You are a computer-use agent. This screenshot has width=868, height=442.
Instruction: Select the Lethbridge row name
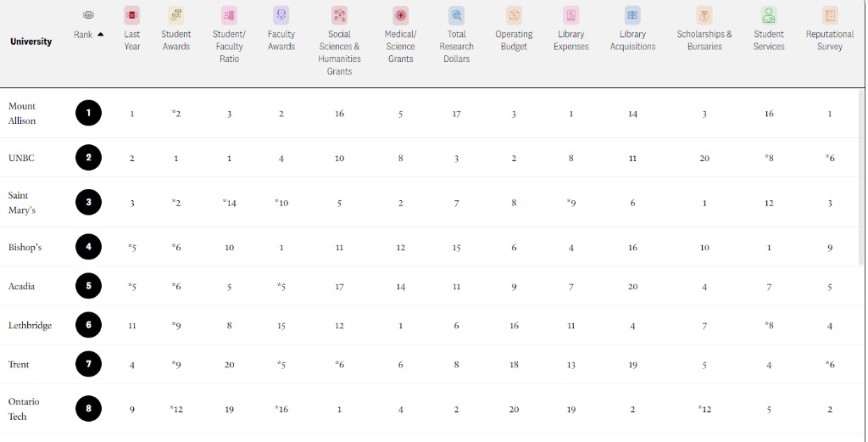[30, 326]
